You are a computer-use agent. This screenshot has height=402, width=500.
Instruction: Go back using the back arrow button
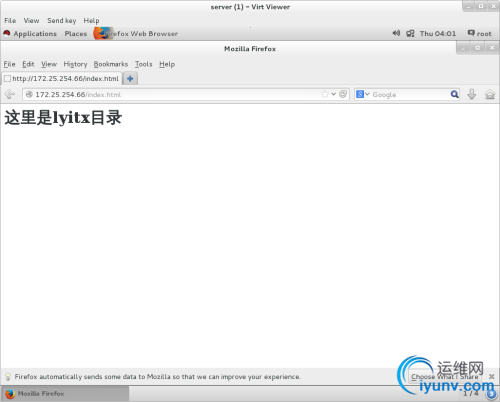[10, 94]
